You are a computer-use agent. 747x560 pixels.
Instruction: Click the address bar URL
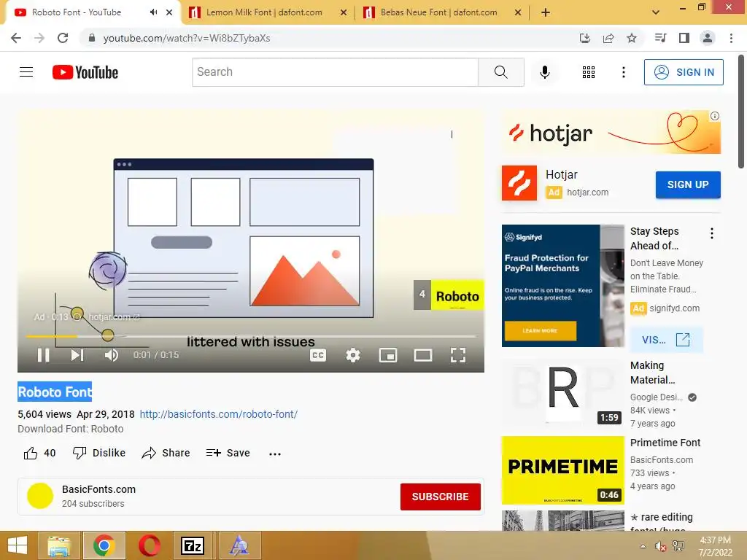pyautogui.click(x=186, y=38)
